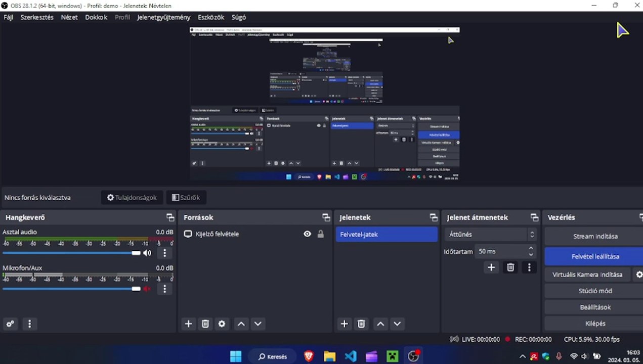
Task: Move source down in Források
Action: pos(258,324)
